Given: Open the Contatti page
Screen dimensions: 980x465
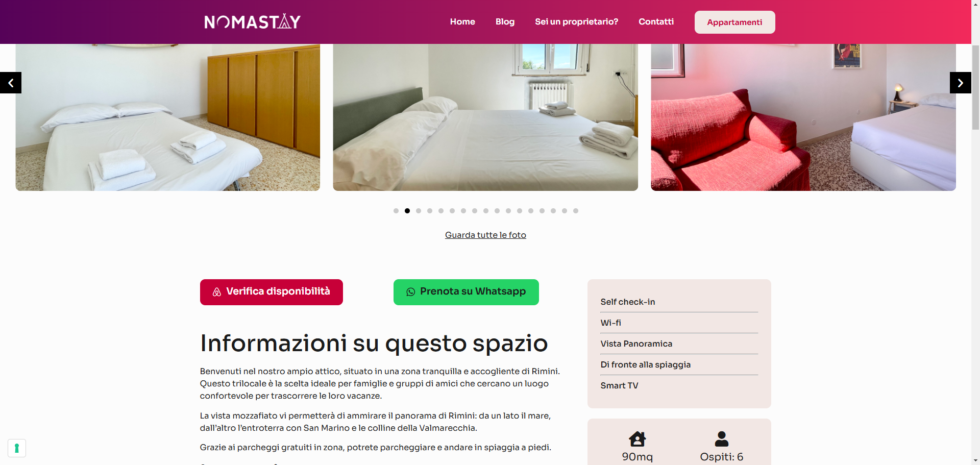Looking at the screenshot, I should pyautogui.click(x=656, y=22).
